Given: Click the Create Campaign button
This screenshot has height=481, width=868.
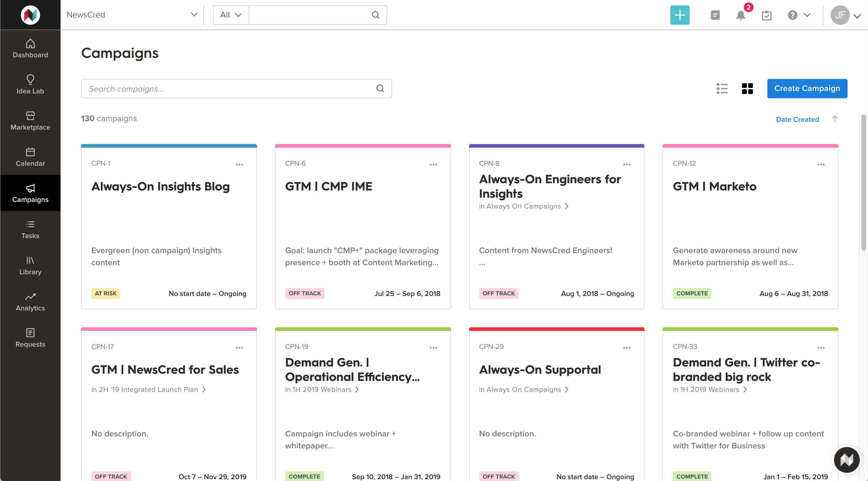Looking at the screenshot, I should click(807, 89).
